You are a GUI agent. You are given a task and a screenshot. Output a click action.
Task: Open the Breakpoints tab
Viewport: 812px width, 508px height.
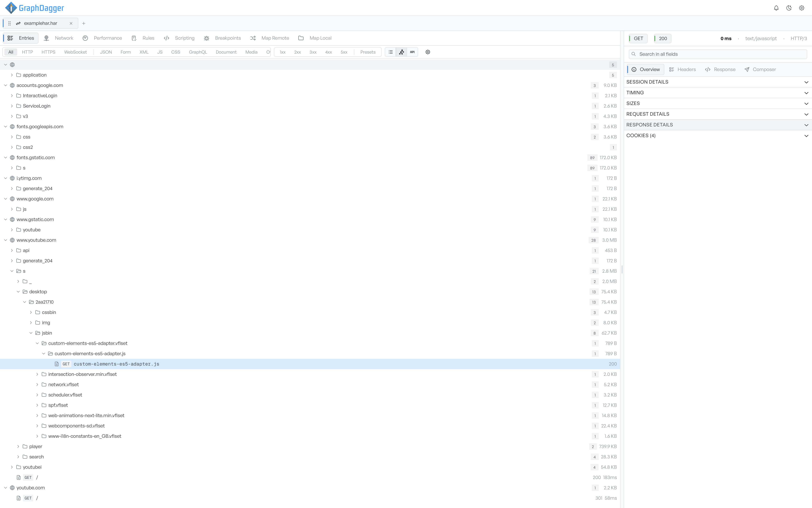[x=222, y=38]
